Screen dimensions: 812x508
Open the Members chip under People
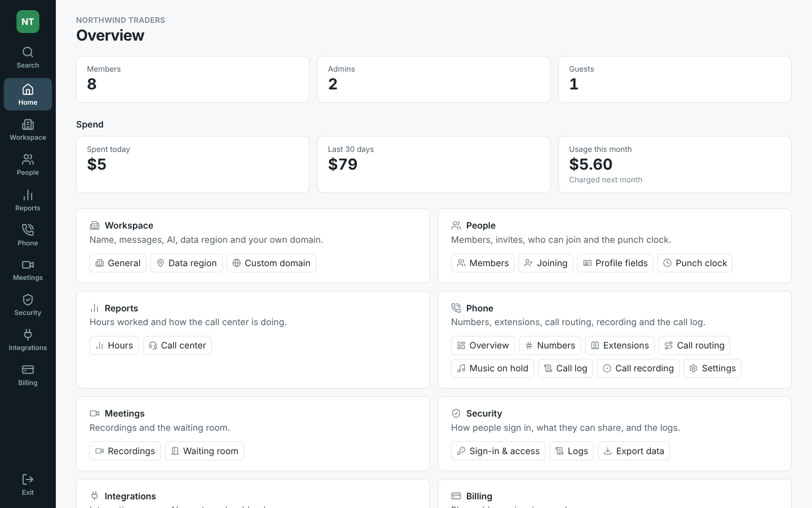coord(483,263)
